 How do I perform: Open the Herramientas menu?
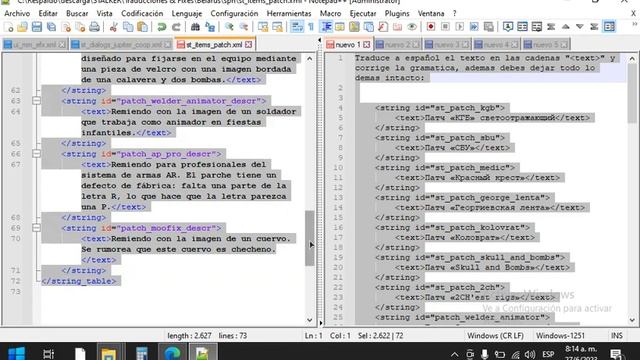289,13
